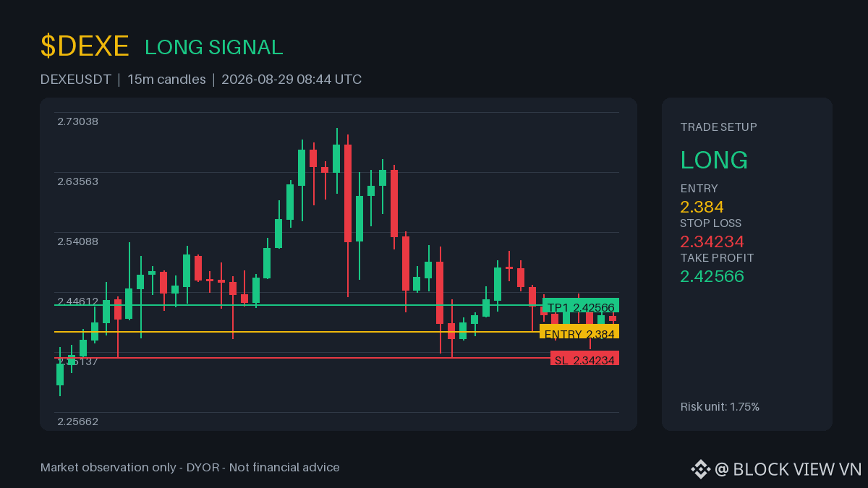Click the TRADE SETUP panel header
The height and width of the screenshot is (488, 868).
coord(718,127)
